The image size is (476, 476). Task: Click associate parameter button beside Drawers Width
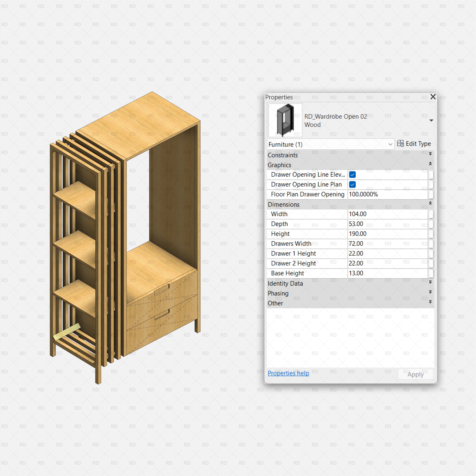click(431, 243)
